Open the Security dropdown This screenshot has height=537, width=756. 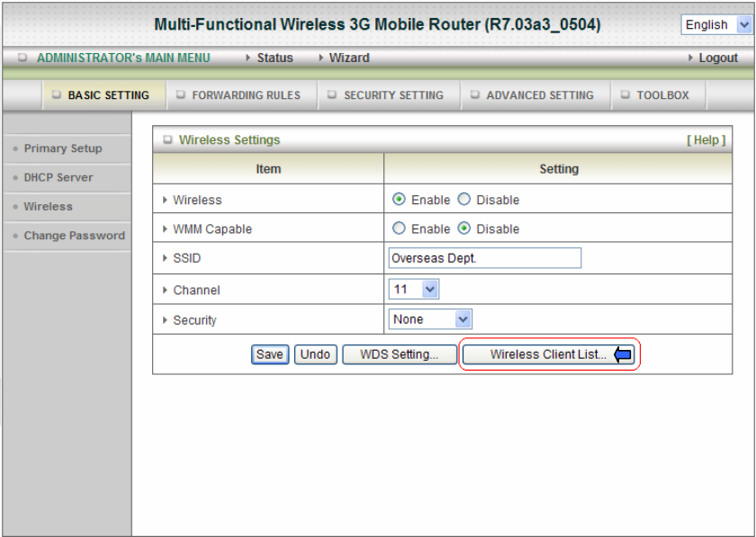click(x=430, y=319)
